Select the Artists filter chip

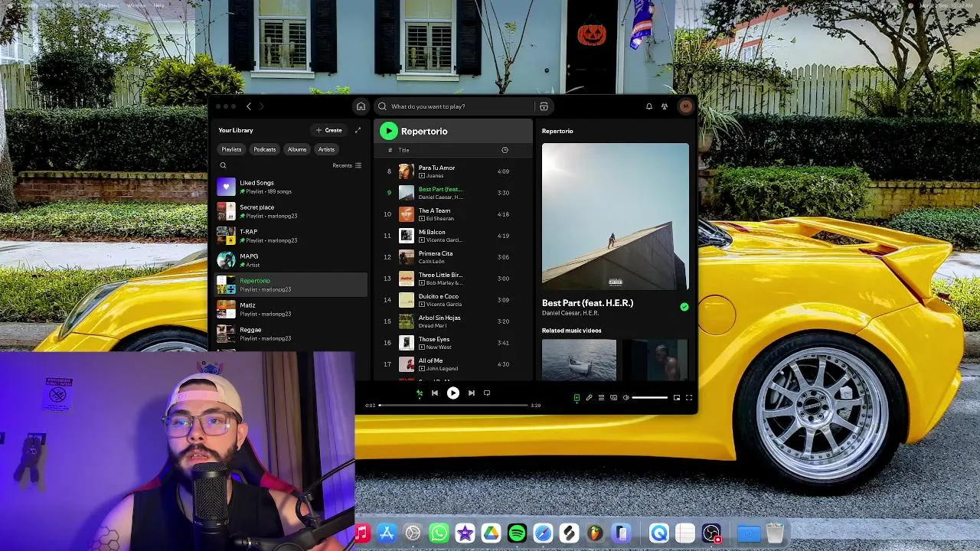pyautogui.click(x=326, y=149)
